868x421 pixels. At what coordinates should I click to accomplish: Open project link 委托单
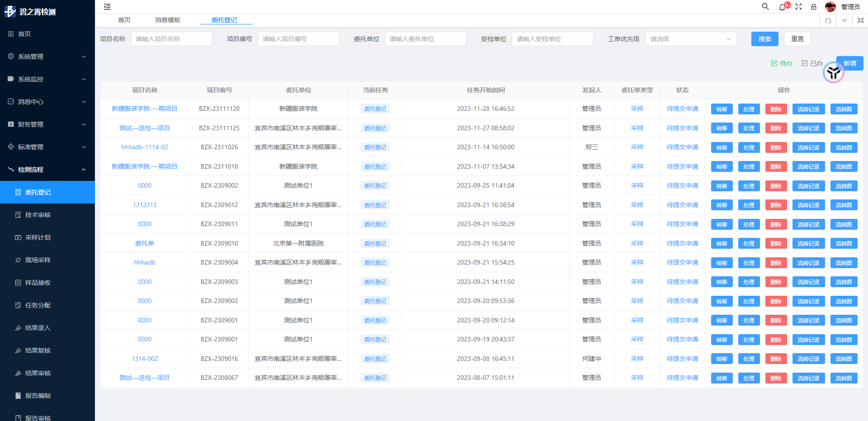[145, 243]
